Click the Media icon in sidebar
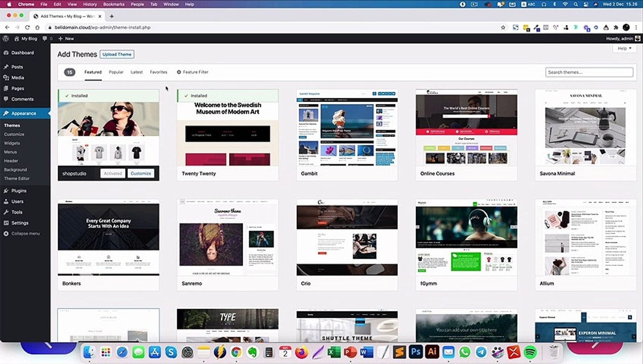The height and width of the screenshot is (364, 643). click(x=6, y=78)
